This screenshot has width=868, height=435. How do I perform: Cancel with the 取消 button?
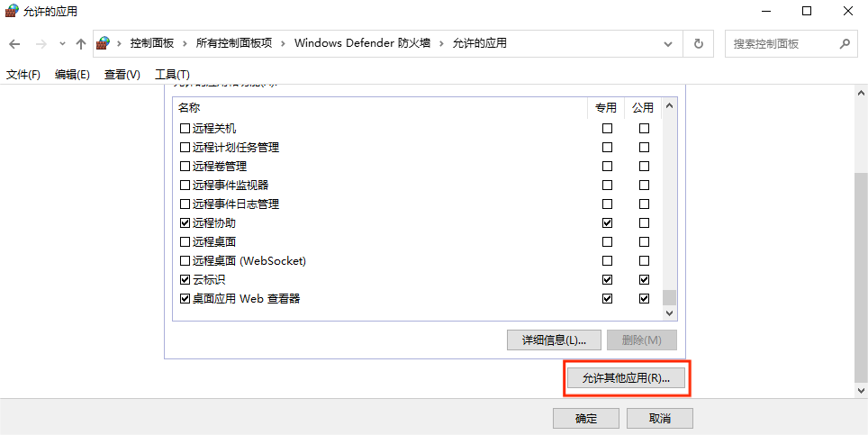pyautogui.click(x=660, y=419)
